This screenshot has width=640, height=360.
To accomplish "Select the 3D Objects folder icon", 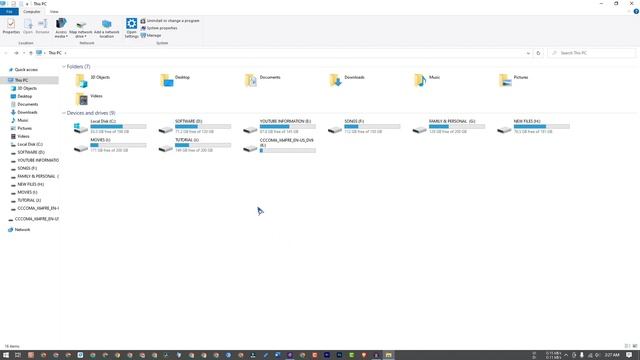I will (x=81, y=81).
